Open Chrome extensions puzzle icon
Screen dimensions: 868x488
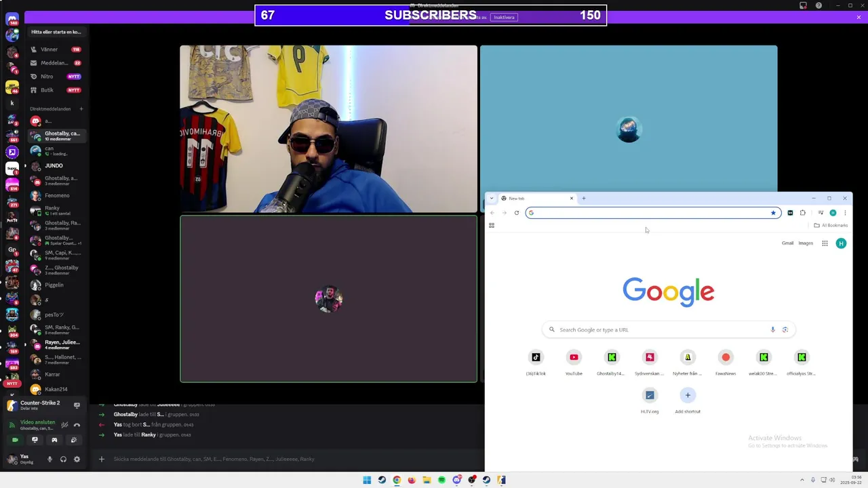point(803,213)
